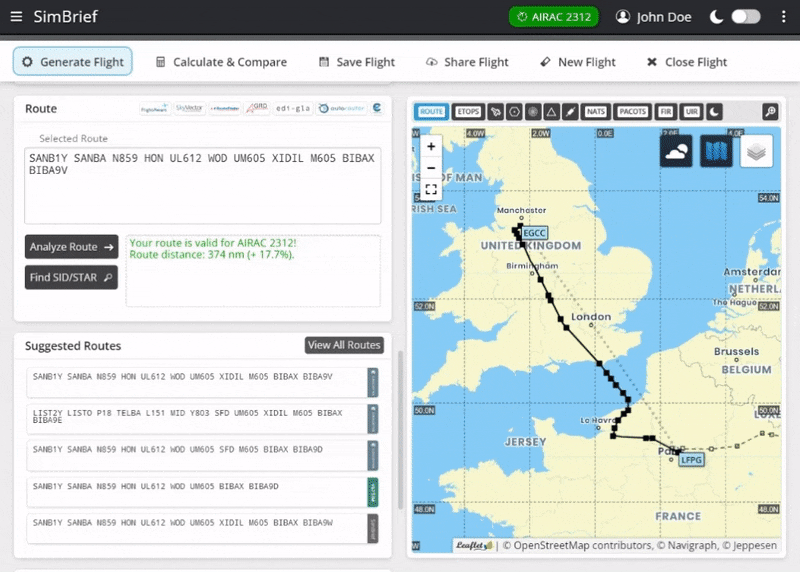Enable the PACOTS tracks overlay
800x572 pixels.
pyautogui.click(x=631, y=112)
